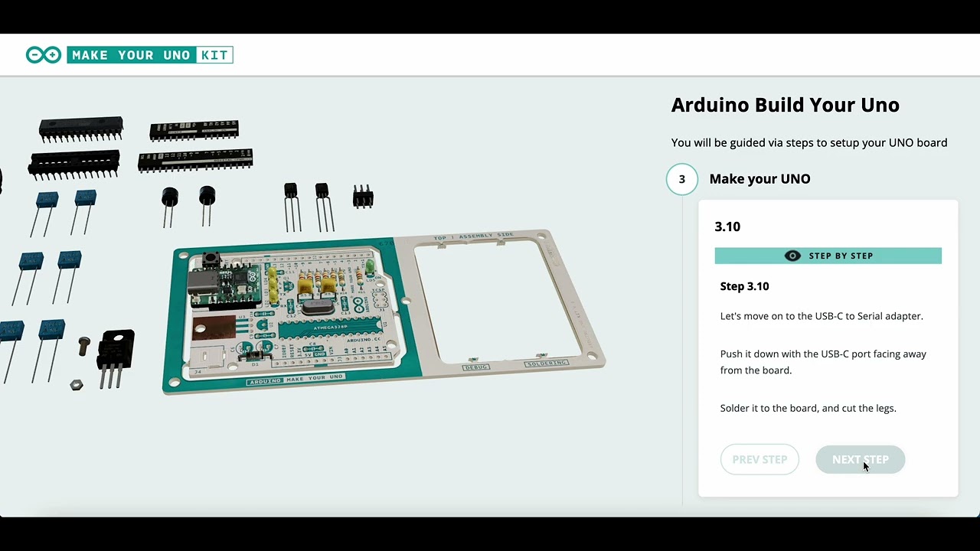Click the Arduino infinity logo
The height and width of the screenshot is (551, 980).
(43, 55)
